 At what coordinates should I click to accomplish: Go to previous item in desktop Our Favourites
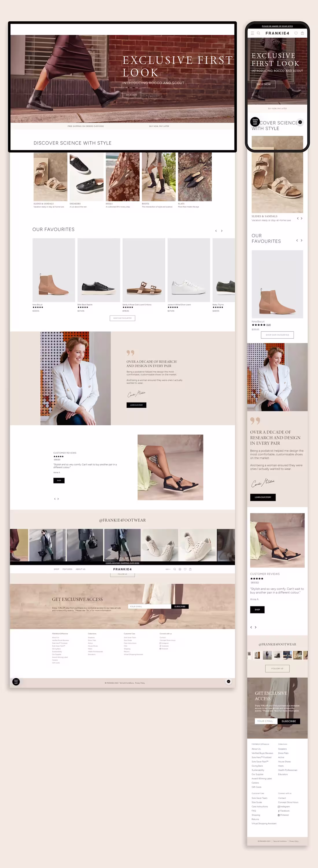[x=216, y=231]
